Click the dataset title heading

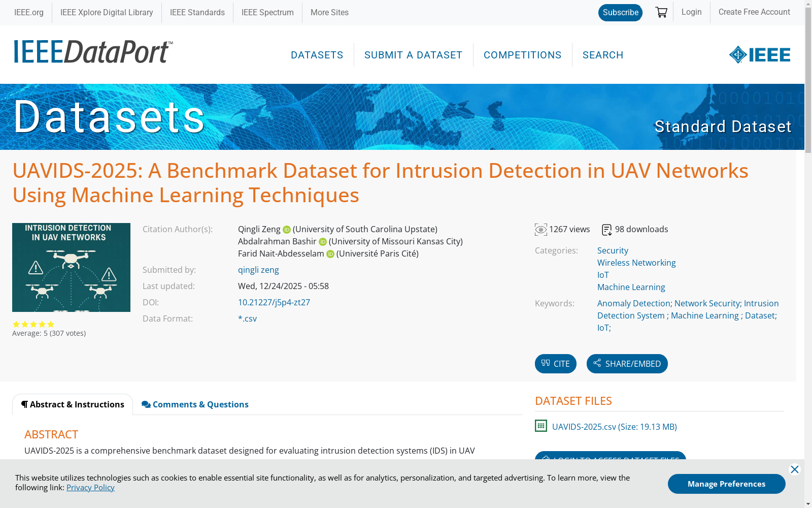tap(380, 183)
